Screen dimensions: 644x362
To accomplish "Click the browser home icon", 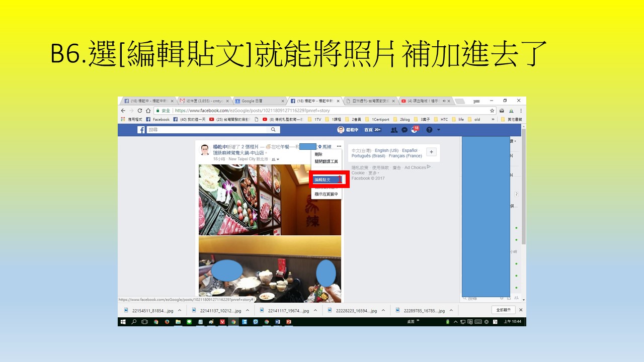I will point(148,111).
